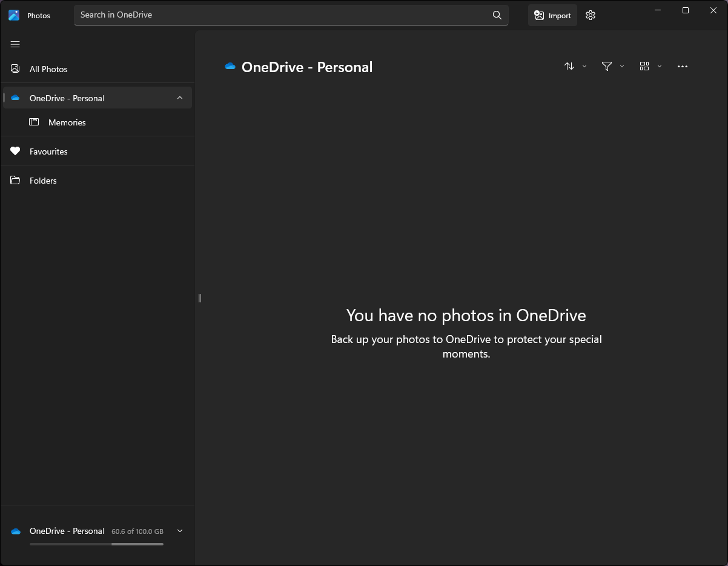728x566 pixels.
Task: Click the Favourites heart icon
Action: (x=16, y=151)
